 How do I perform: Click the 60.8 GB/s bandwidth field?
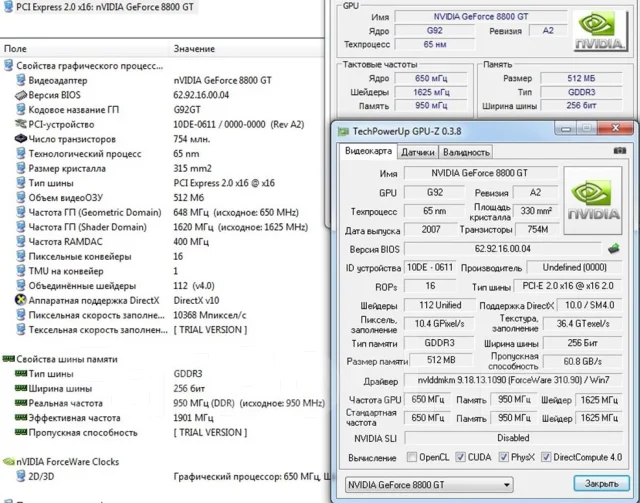pos(583,361)
